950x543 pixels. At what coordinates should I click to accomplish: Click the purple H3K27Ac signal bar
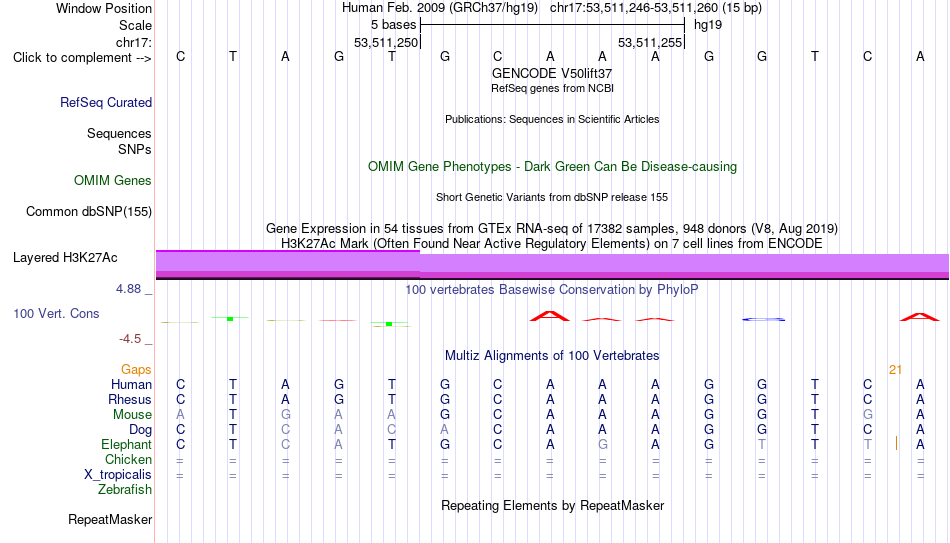click(x=552, y=265)
